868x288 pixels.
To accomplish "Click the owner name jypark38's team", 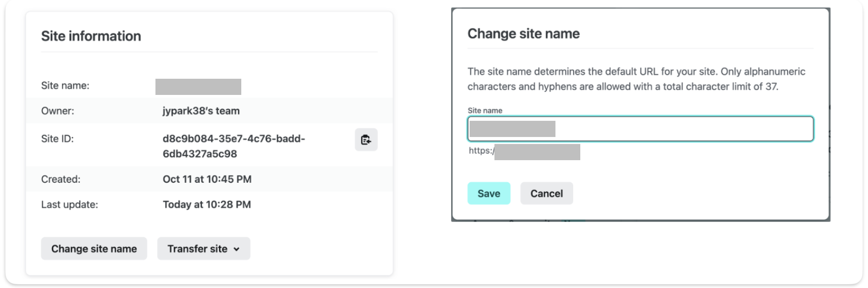I will (201, 111).
